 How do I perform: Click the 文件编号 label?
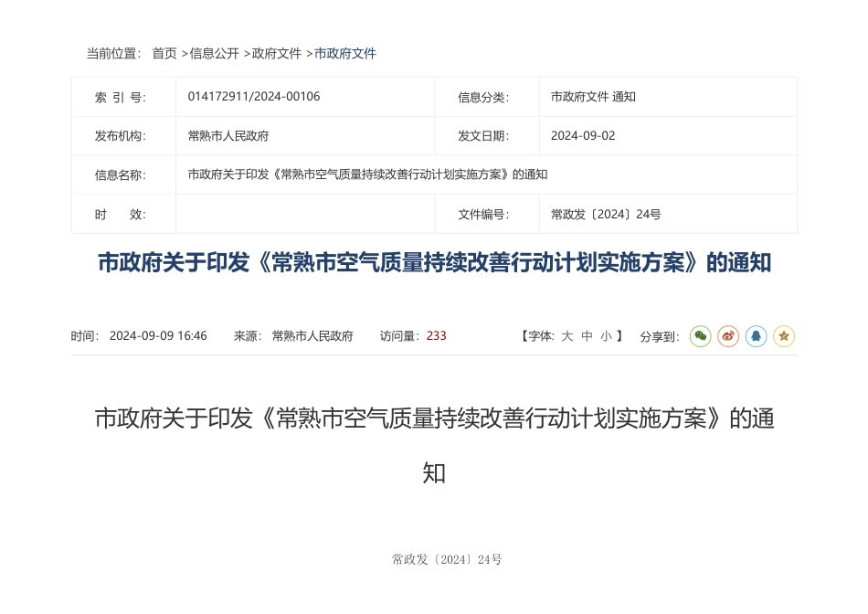point(483,215)
